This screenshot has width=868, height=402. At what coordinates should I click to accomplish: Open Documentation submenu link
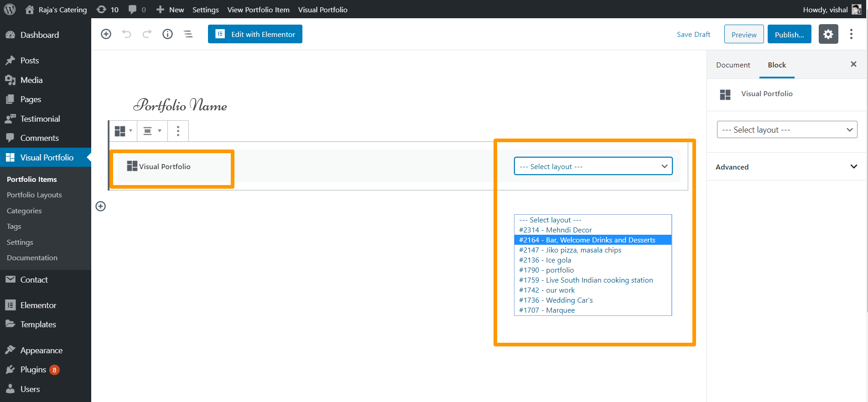(32, 258)
